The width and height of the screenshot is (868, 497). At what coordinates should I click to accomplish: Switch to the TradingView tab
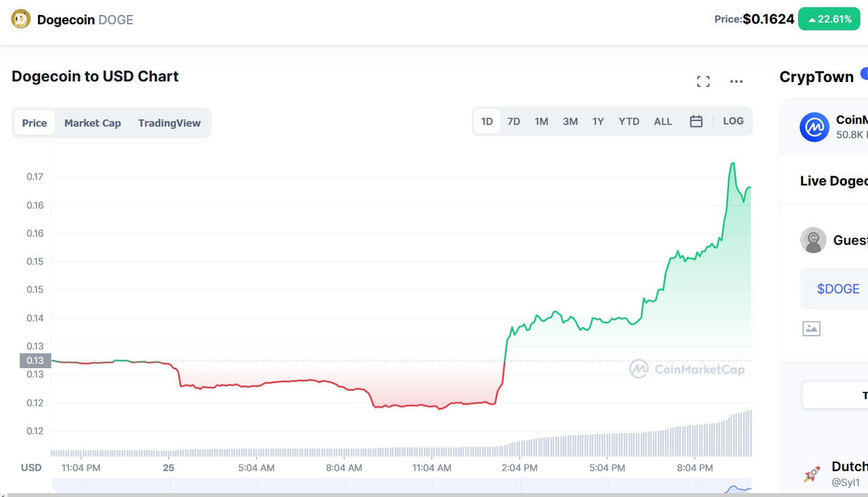170,123
